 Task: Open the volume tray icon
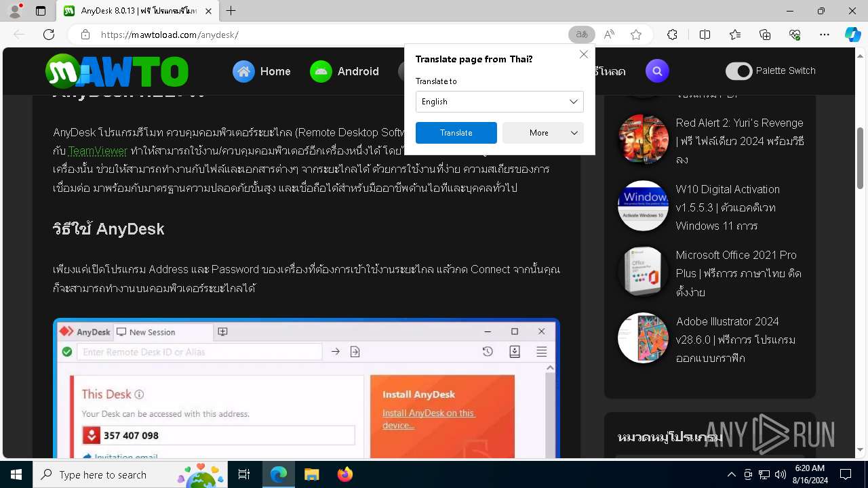781,474
